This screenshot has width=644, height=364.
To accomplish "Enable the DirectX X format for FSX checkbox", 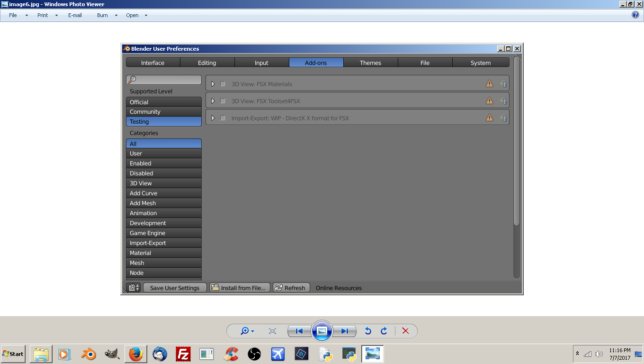I will click(223, 118).
